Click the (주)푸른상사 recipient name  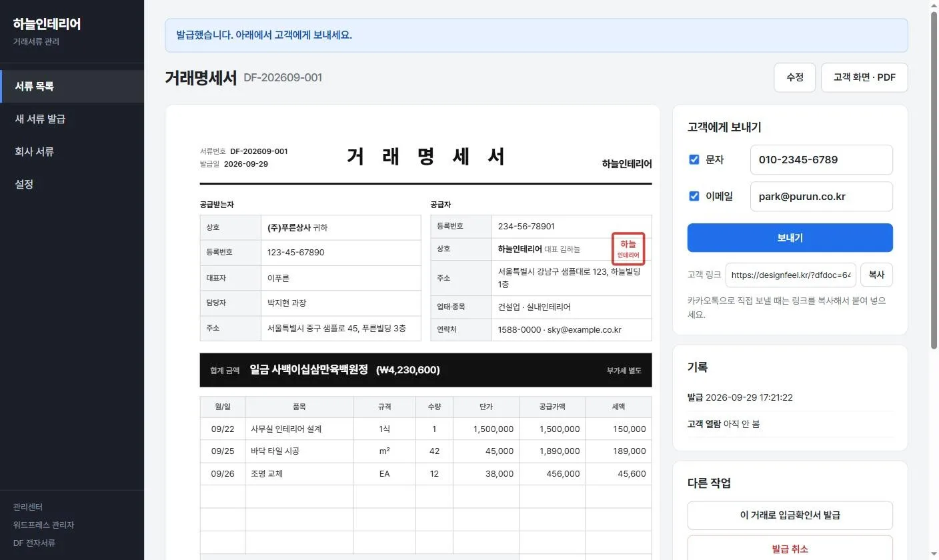289,228
